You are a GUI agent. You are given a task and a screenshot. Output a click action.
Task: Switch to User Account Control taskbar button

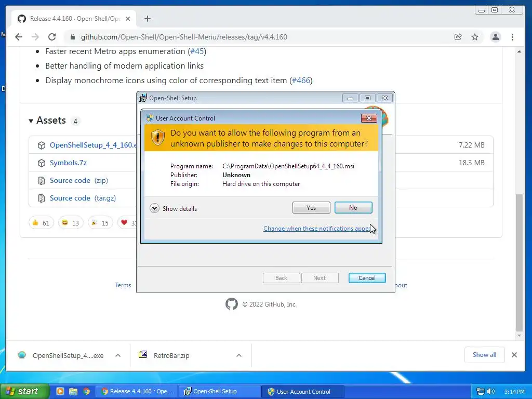tap(303, 392)
